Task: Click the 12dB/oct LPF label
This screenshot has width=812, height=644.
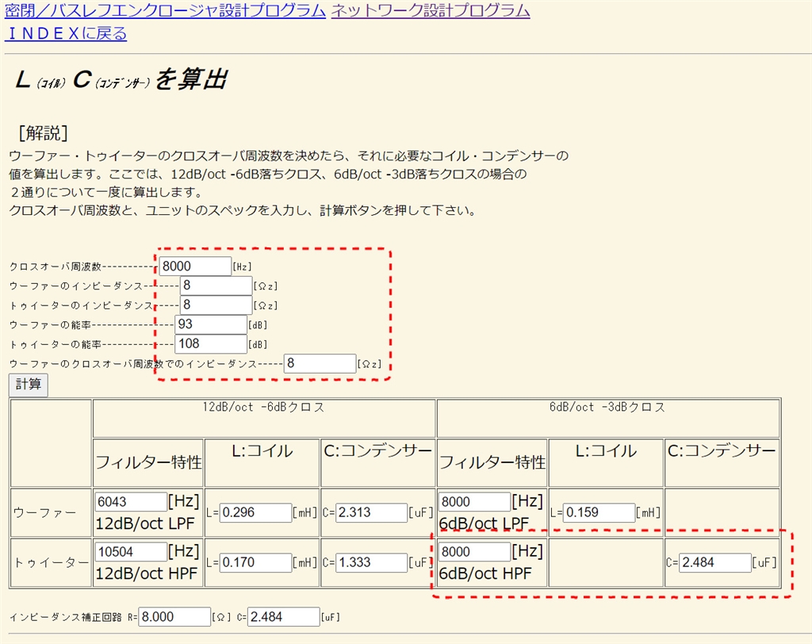Action: (146, 523)
